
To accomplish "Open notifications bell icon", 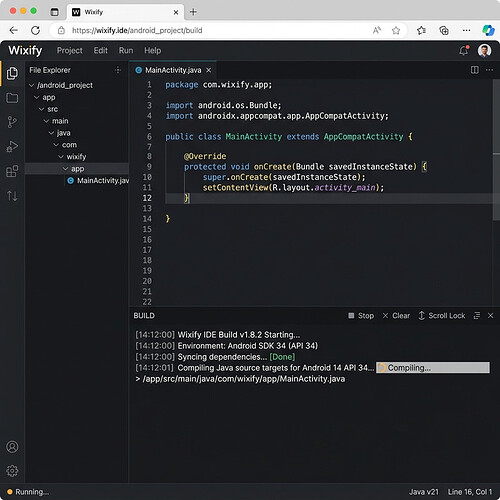I will pyautogui.click(x=464, y=50).
